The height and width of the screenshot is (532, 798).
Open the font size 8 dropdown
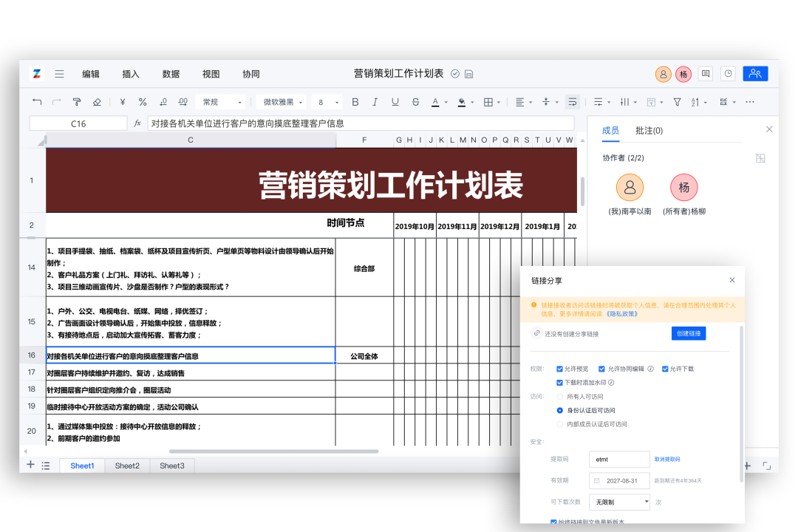[x=327, y=102]
